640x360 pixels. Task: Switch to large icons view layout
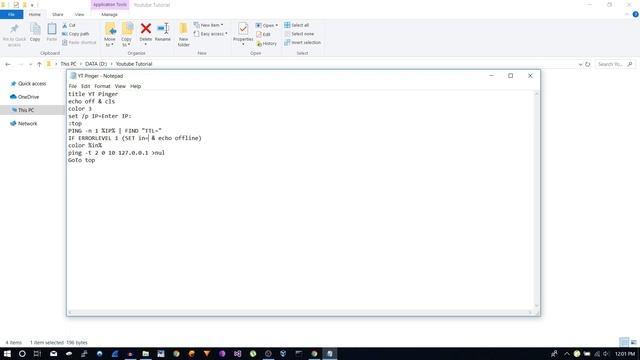tap(633, 342)
